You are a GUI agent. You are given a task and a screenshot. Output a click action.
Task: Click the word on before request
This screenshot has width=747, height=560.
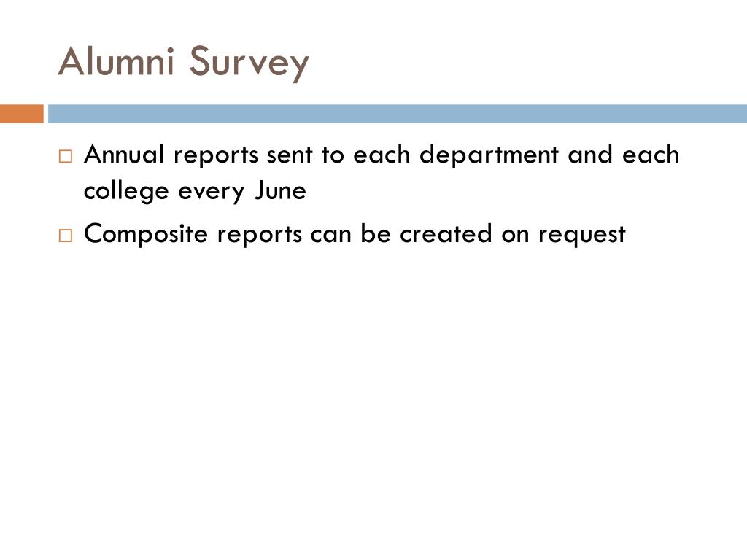pos(515,236)
